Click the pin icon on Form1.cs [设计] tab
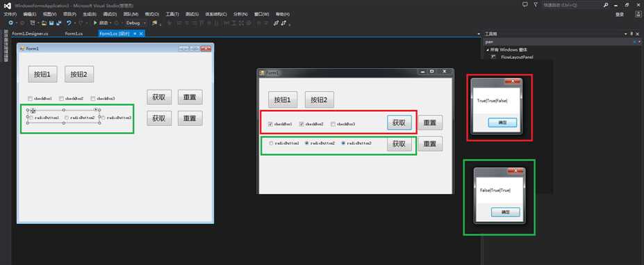 135,34
